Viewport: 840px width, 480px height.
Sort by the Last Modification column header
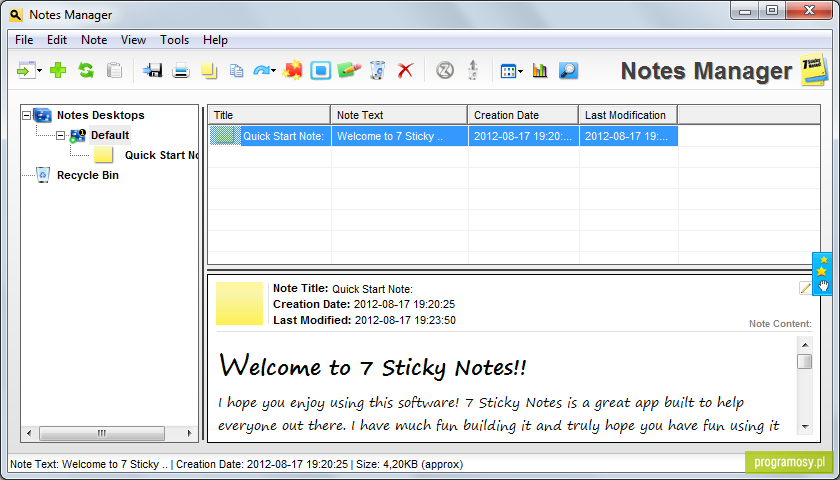point(628,115)
